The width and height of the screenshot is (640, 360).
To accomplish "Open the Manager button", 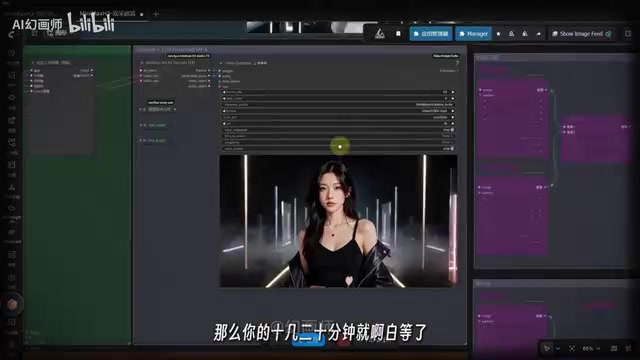I will pos(473,34).
